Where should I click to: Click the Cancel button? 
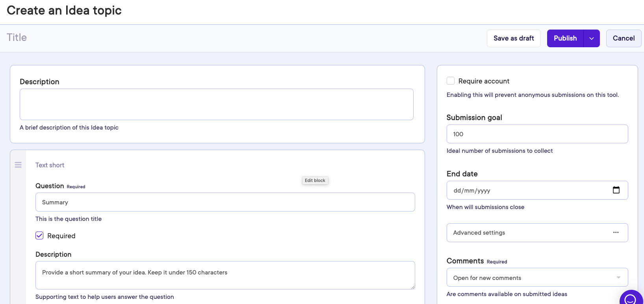click(x=624, y=39)
